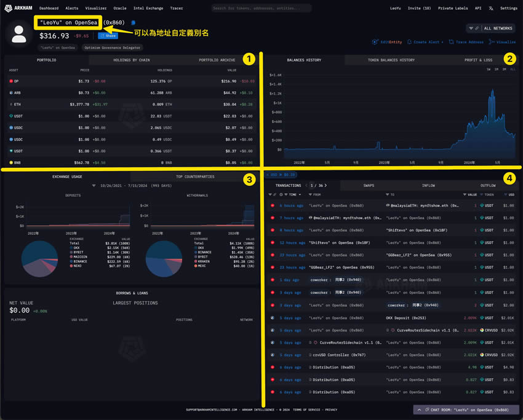
Task: Click the profile avatar image
Action: pyautogui.click(x=19, y=34)
